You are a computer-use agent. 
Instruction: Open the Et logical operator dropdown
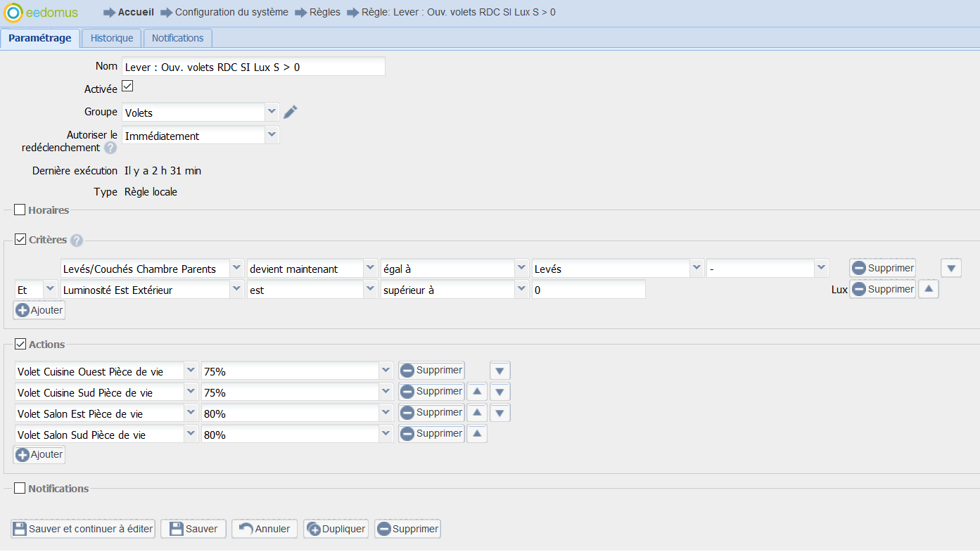point(50,289)
